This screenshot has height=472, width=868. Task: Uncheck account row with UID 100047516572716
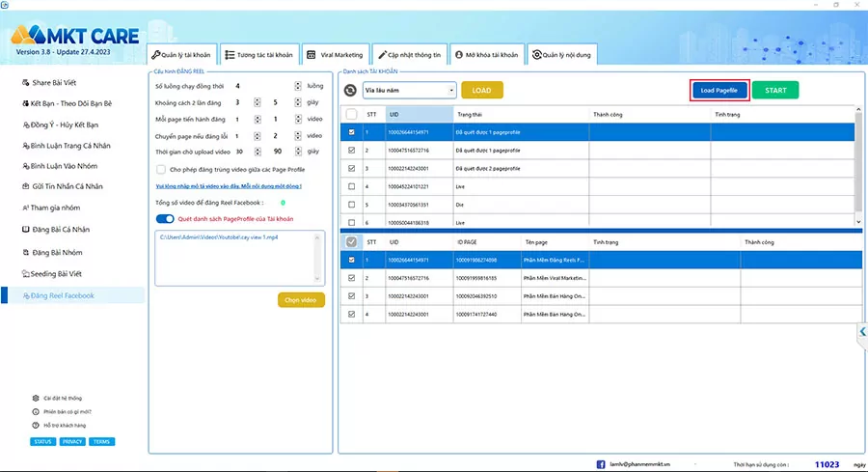click(x=351, y=151)
